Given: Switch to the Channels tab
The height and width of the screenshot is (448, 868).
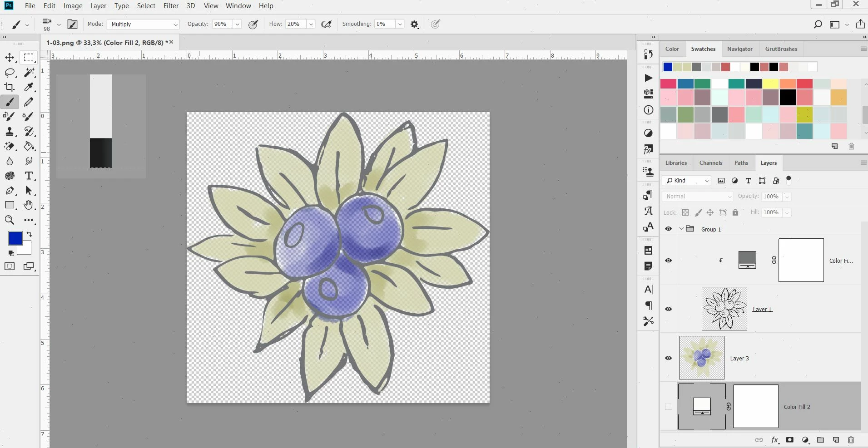Looking at the screenshot, I should tap(710, 163).
